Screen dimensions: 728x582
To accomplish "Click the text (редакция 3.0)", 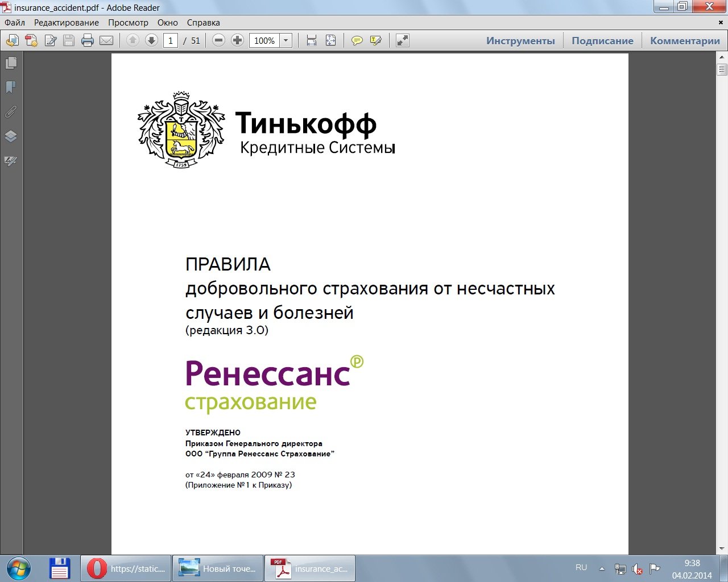I will coord(227,330).
